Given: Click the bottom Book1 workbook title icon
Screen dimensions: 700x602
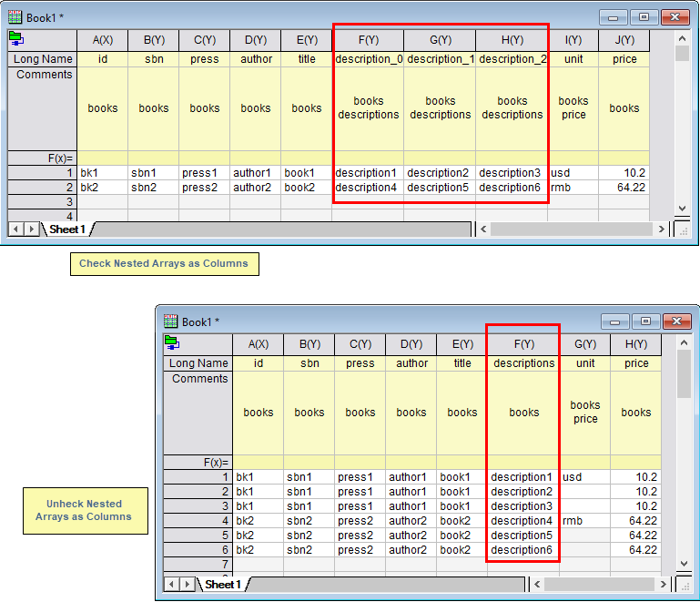Looking at the screenshot, I should pyautogui.click(x=170, y=321).
